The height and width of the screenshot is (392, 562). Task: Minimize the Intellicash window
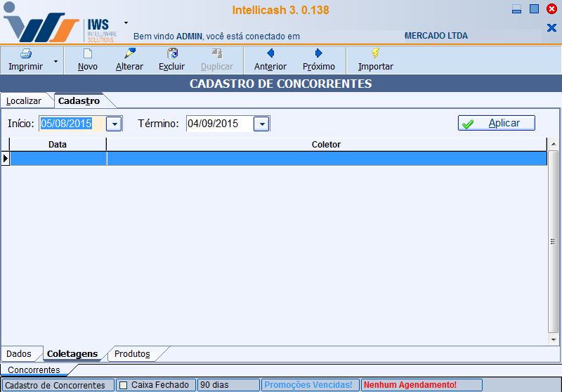pos(516,9)
